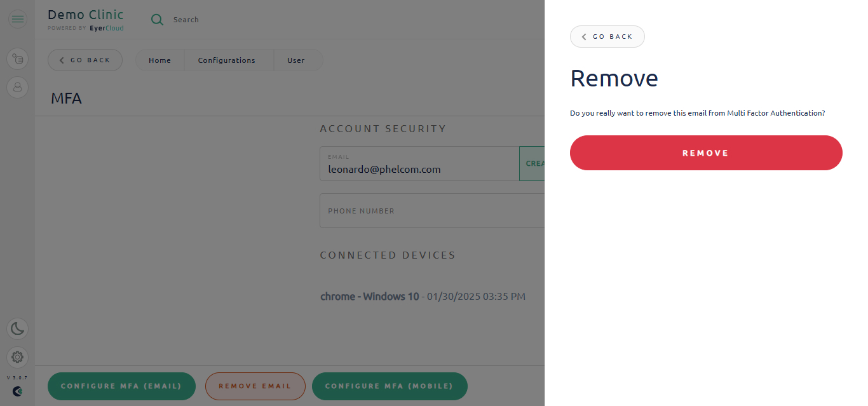Go to the Home breadcrumb
This screenshot has width=868, height=406.
(x=159, y=60)
